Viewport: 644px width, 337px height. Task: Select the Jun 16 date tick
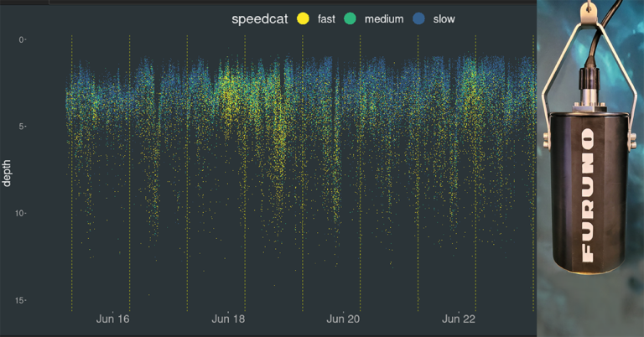click(113, 319)
